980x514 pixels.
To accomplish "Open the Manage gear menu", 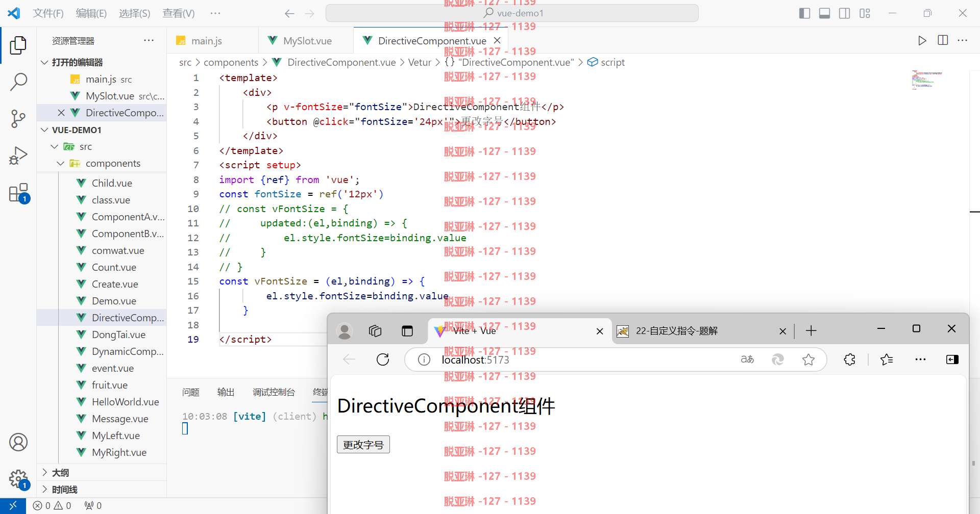I will tap(18, 479).
